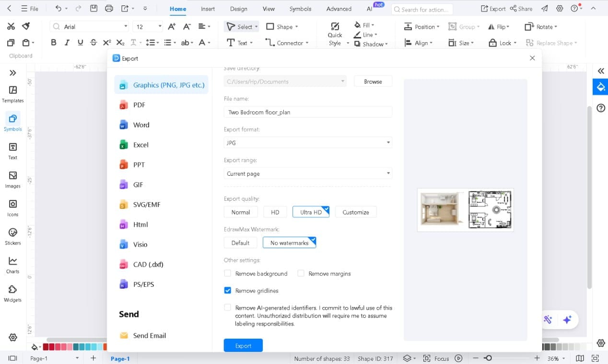Switch to the Insert ribbon tab
608x364 pixels.
point(208,8)
